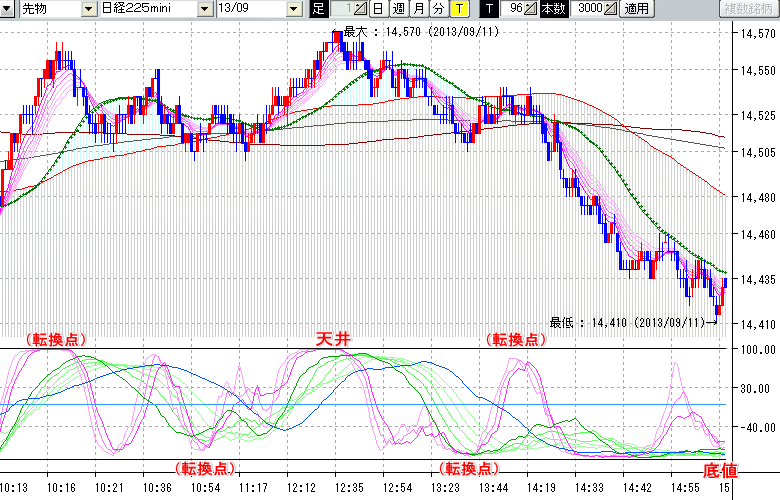Screen dimensions: 780x500
Task: Open the 13/09 contract month dropdown
Action: pos(294,9)
